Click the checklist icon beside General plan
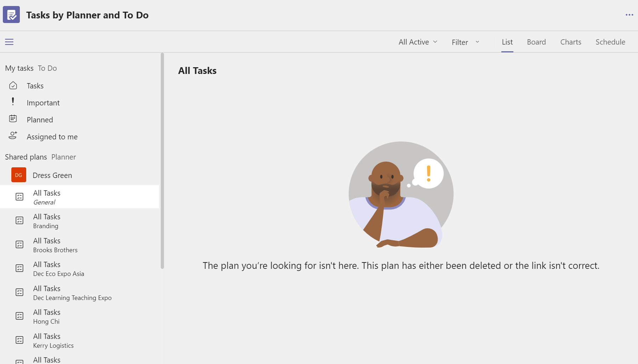 click(x=19, y=197)
